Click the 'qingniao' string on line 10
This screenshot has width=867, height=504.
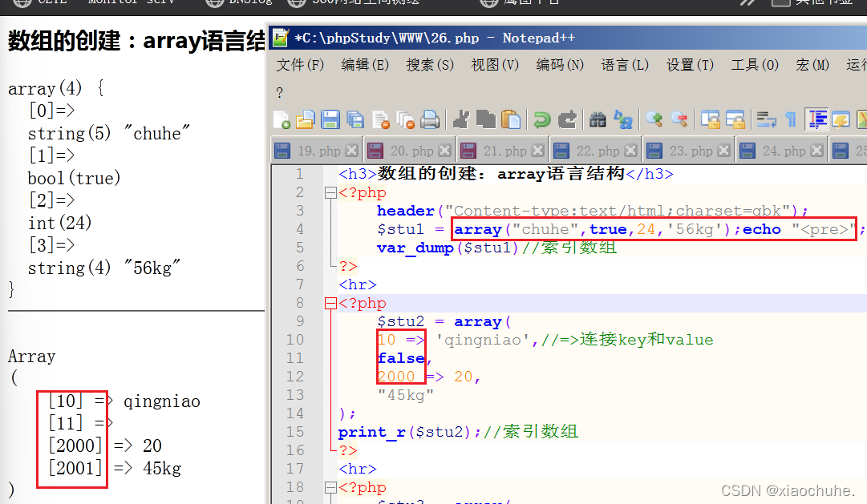484,340
